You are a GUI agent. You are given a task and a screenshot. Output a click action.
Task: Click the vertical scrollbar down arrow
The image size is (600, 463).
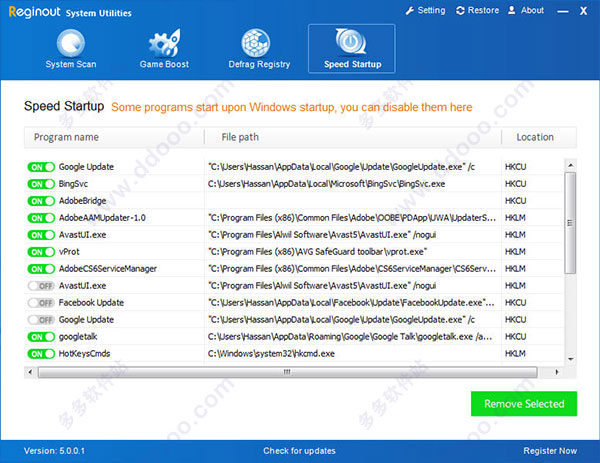[570, 359]
